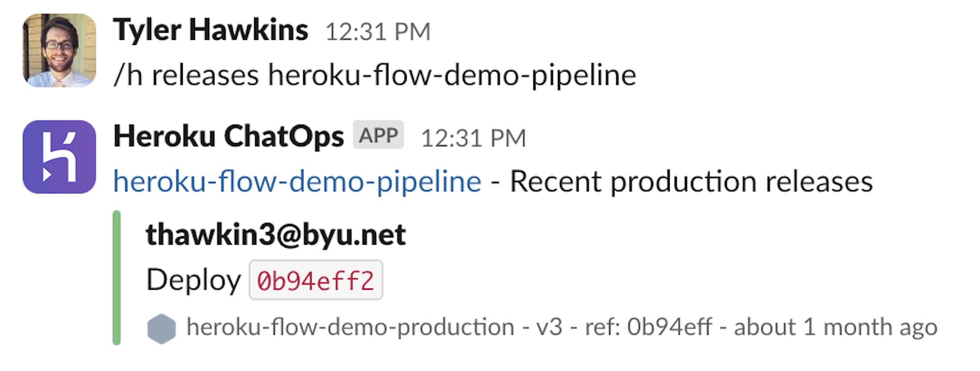
Task: Click Tyler Hawkins' profile avatar photo
Action: pyautogui.click(x=59, y=50)
